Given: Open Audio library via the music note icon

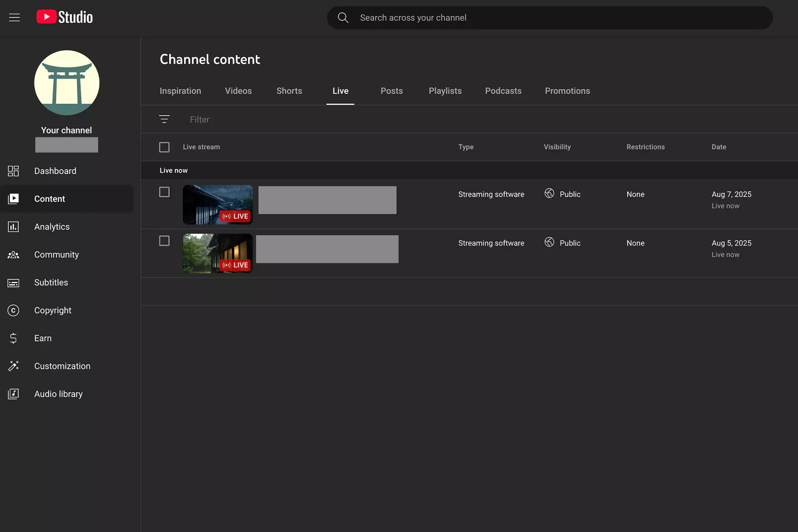Looking at the screenshot, I should pos(13,394).
